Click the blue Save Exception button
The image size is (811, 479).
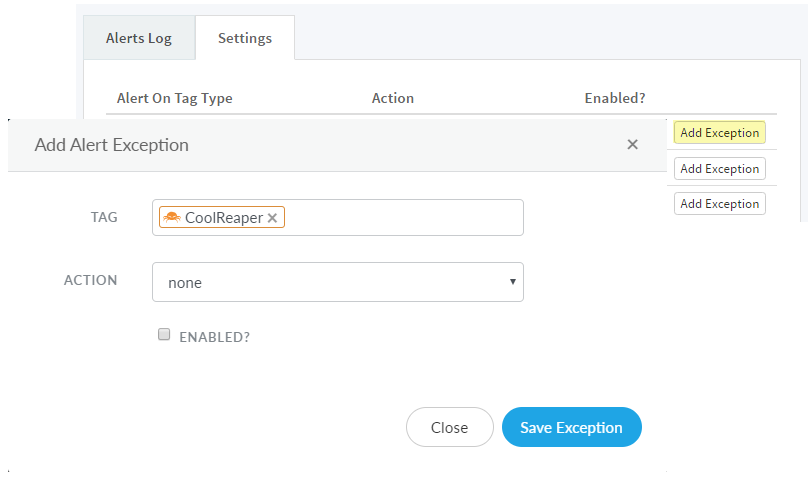tap(571, 427)
